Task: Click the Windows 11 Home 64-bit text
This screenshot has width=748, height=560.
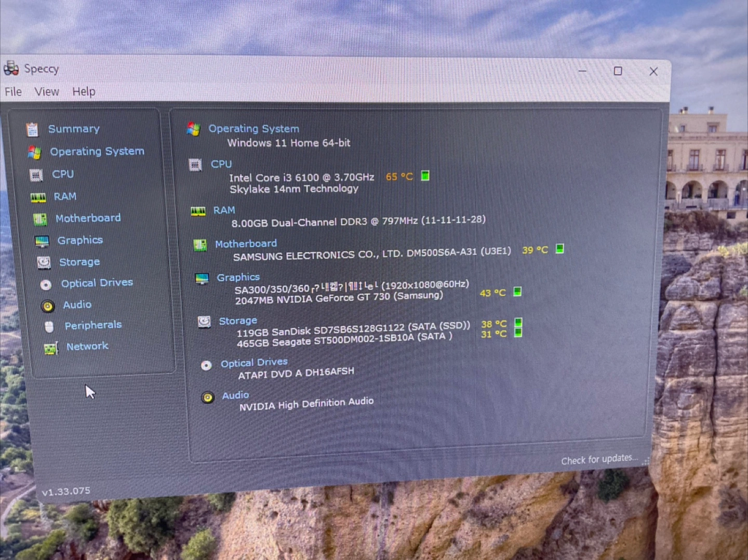Action: click(289, 143)
